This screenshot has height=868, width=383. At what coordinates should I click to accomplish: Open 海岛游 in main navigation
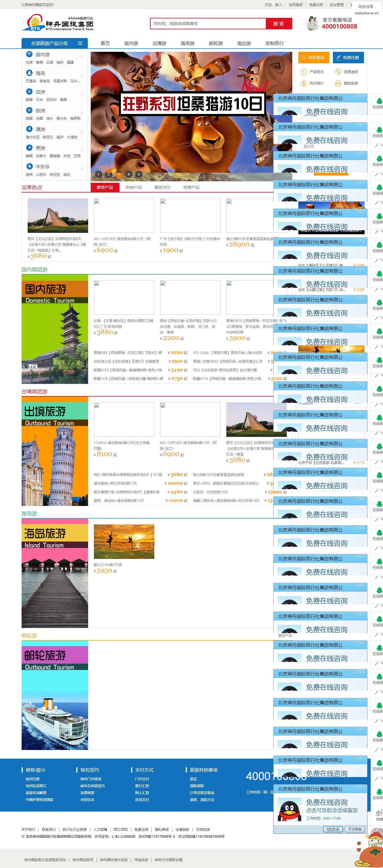(x=187, y=43)
